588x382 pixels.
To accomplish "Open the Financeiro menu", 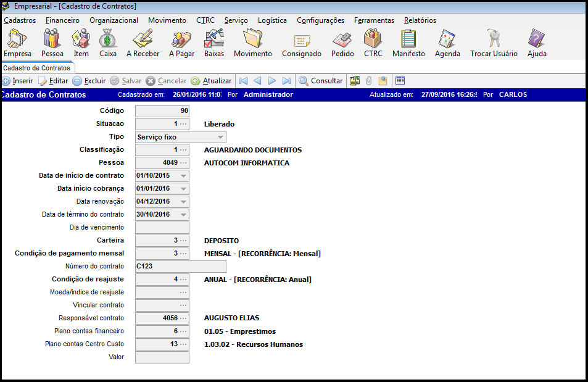I will pyautogui.click(x=62, y=20).
